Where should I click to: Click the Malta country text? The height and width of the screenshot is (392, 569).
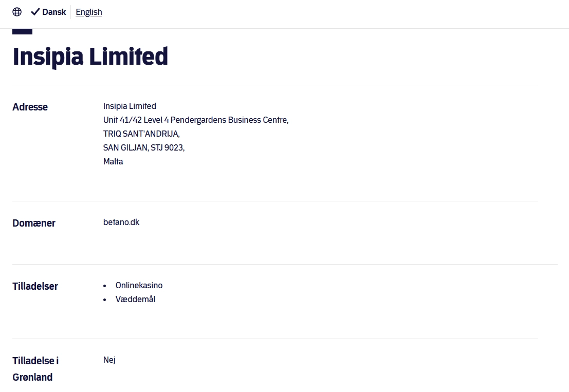tap(113, 161)
